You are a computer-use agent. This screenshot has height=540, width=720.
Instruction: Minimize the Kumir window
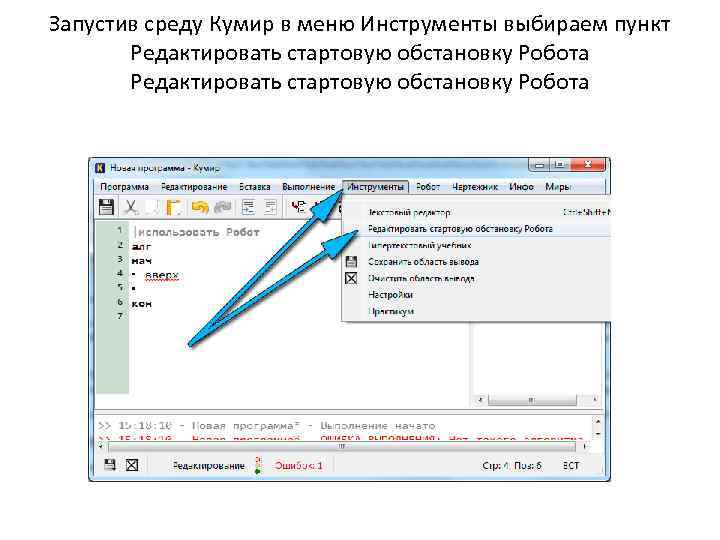pos(540,165)
